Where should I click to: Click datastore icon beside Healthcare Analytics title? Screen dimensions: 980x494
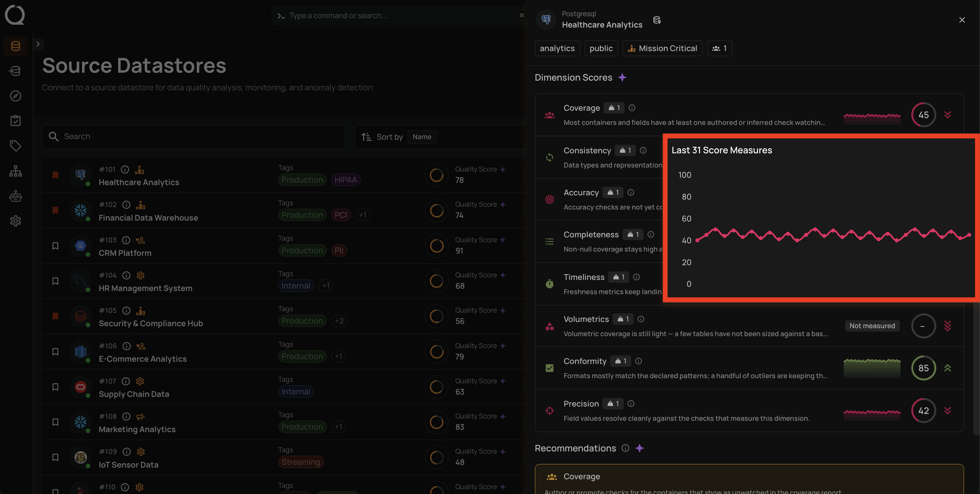657,20
